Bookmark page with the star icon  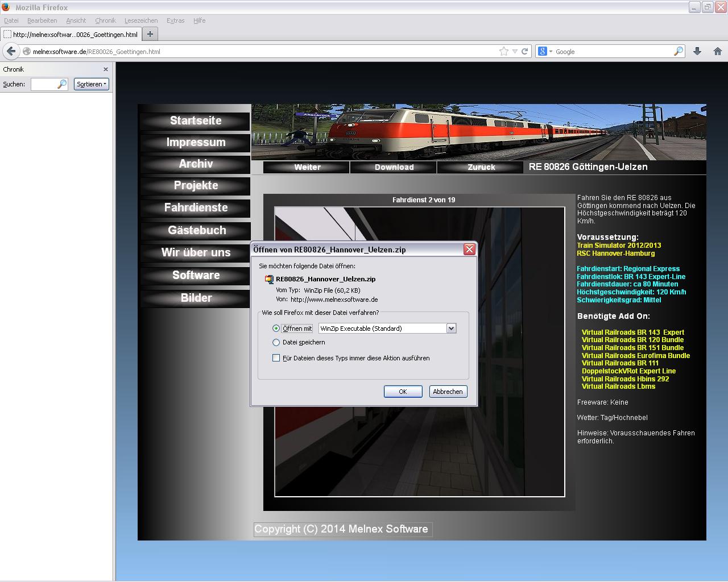504,51
